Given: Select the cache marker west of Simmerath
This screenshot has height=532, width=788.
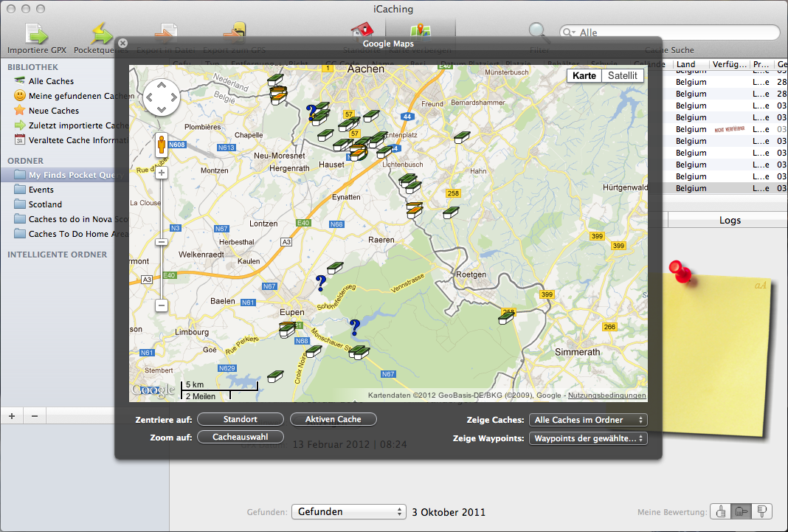Looking at the screenshot, I should [x=507, y=317].
